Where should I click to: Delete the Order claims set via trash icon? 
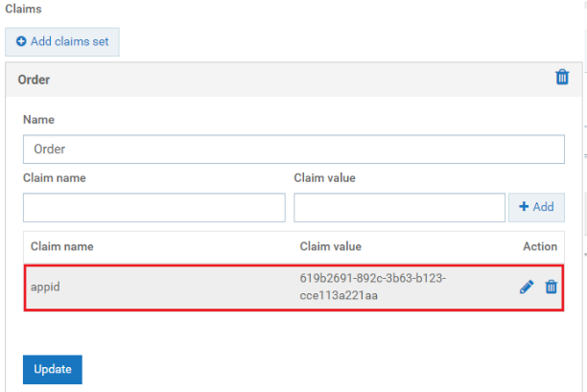coord(562,78)
